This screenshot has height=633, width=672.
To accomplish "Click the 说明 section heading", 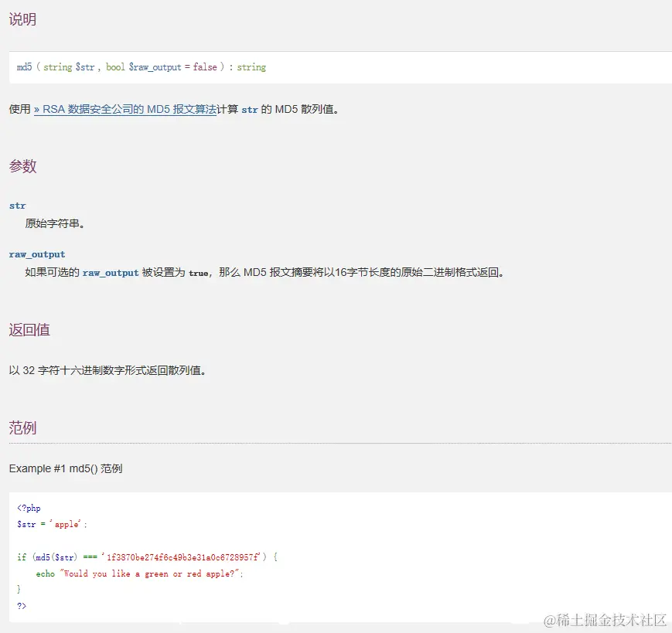I will 22,19.
